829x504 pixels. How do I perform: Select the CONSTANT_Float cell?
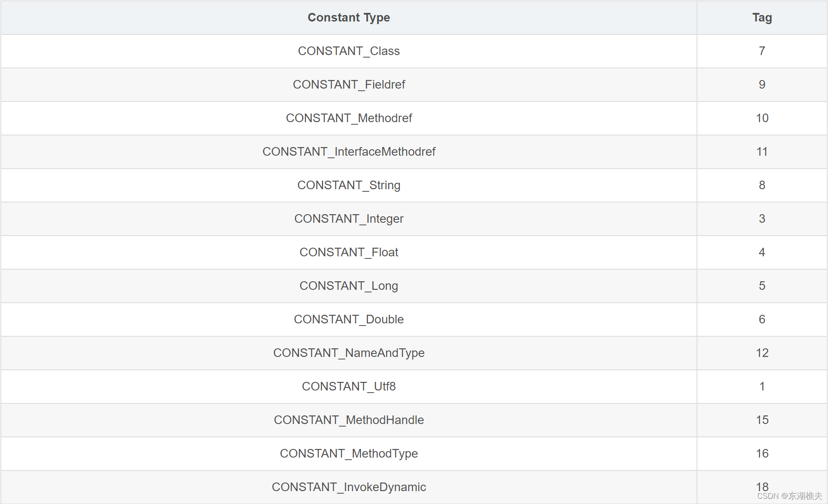(x=349, y=252)
